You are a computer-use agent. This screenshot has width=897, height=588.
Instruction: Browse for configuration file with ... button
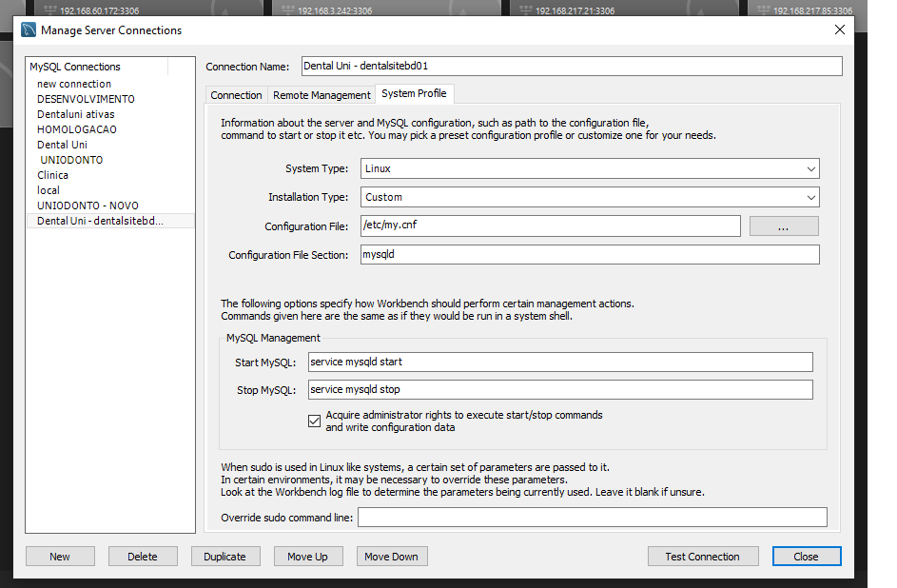pos(783,226)
